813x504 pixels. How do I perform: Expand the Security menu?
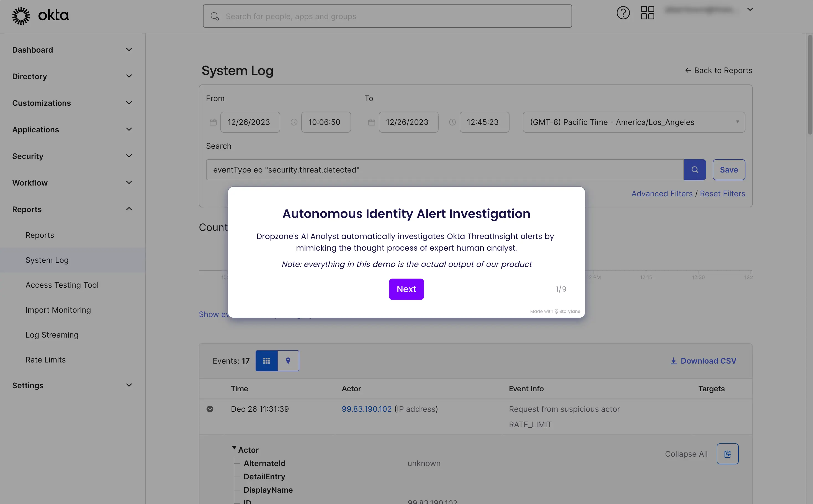pos(72,156)
